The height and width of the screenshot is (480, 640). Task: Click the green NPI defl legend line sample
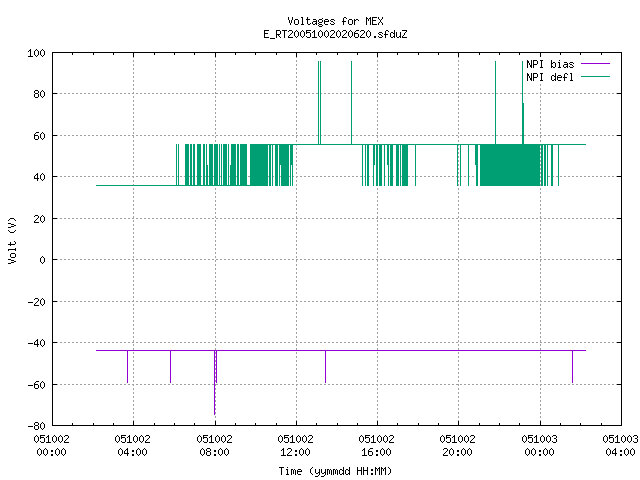tap(595, 77)
